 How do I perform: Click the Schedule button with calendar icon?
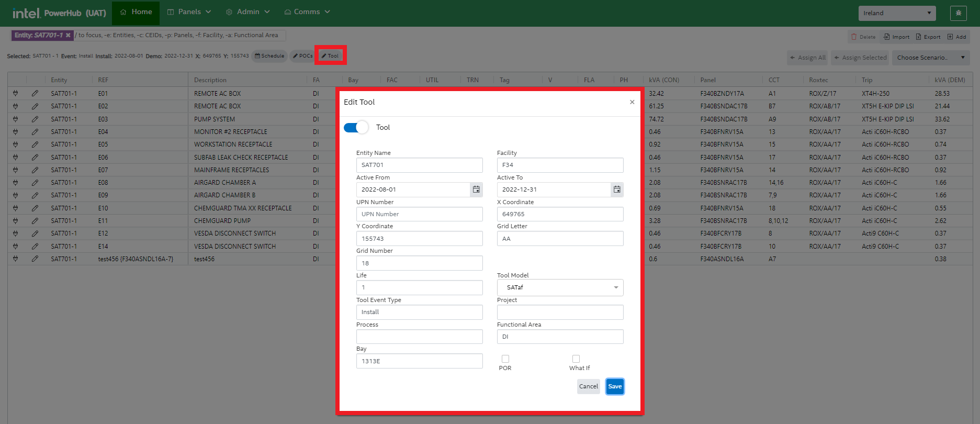(x=269, y=56)
